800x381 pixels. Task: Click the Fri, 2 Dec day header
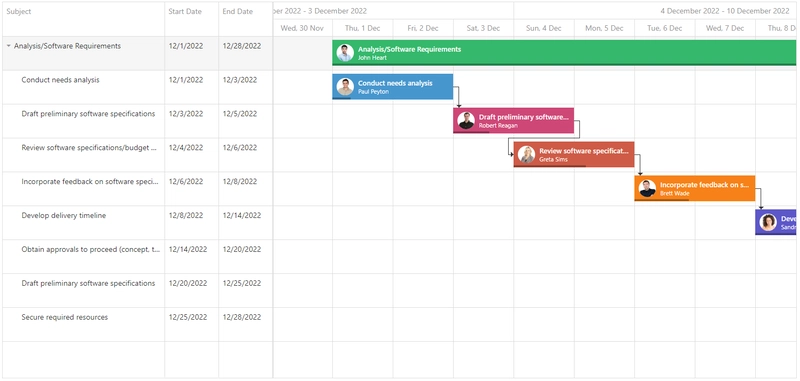[423, 28]
